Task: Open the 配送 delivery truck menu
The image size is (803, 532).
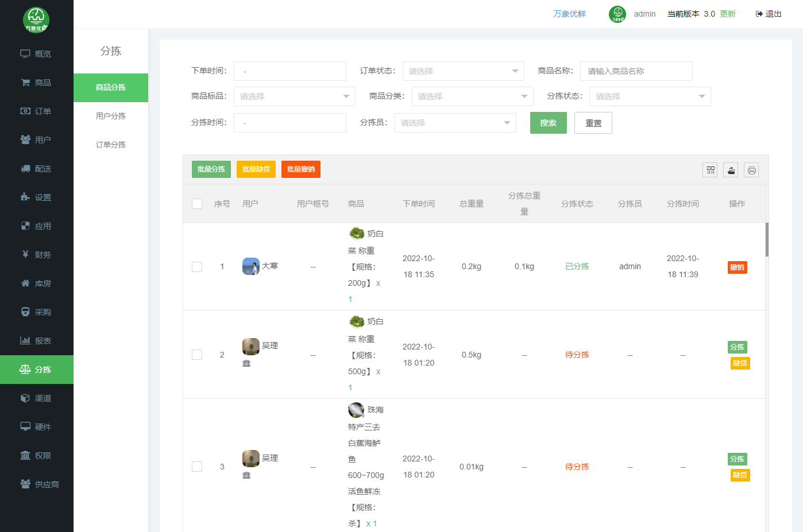Action: pyautogui.click(x=25, y=169)
